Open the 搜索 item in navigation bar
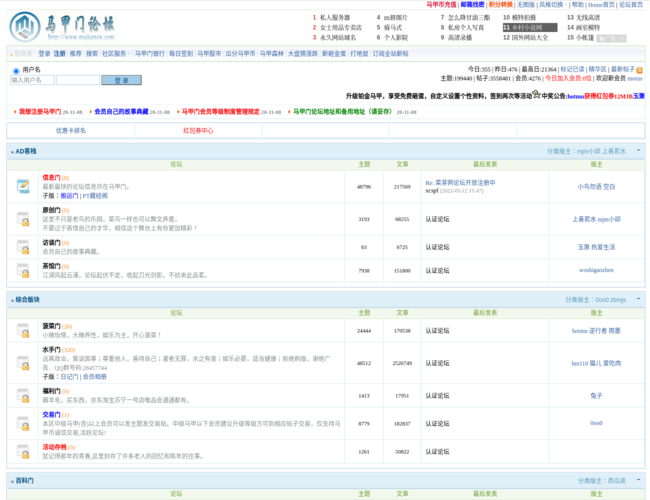This screenshot has width=650, height=500. (x=92, y=53)
